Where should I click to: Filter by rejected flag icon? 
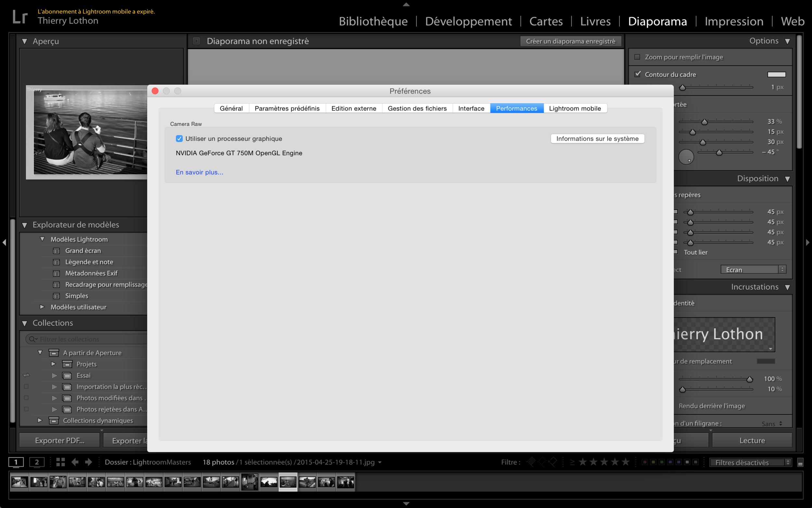553,462
